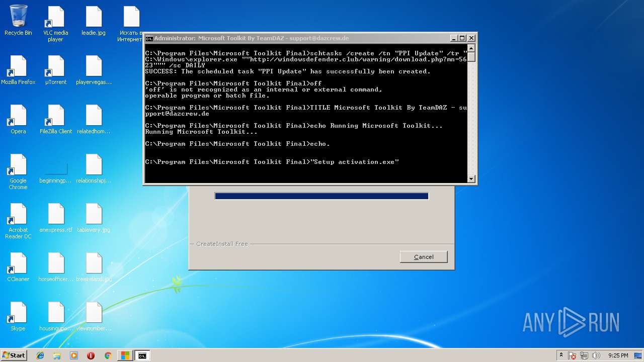The width and height of the screenshot is (644, 362).
Task: Open Internet Explorer from the taskbar
Action: (x=40, y=355)
